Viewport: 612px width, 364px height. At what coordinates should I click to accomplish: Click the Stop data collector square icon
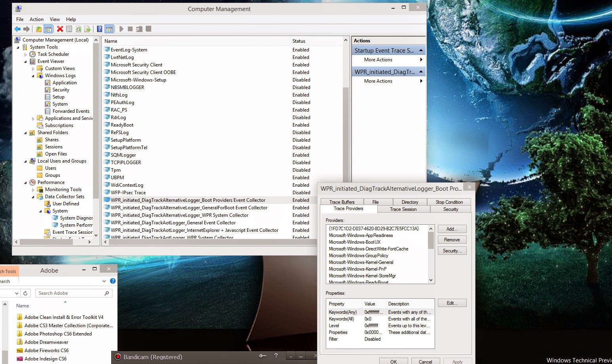point(130,29)
